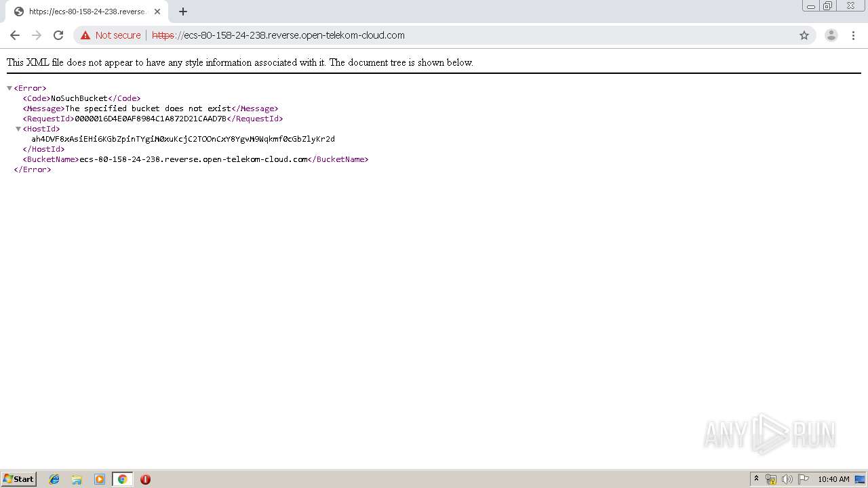This screenshot has height=488, width=868.
Task: Click the BucketName value text
Action: (193, 159)
